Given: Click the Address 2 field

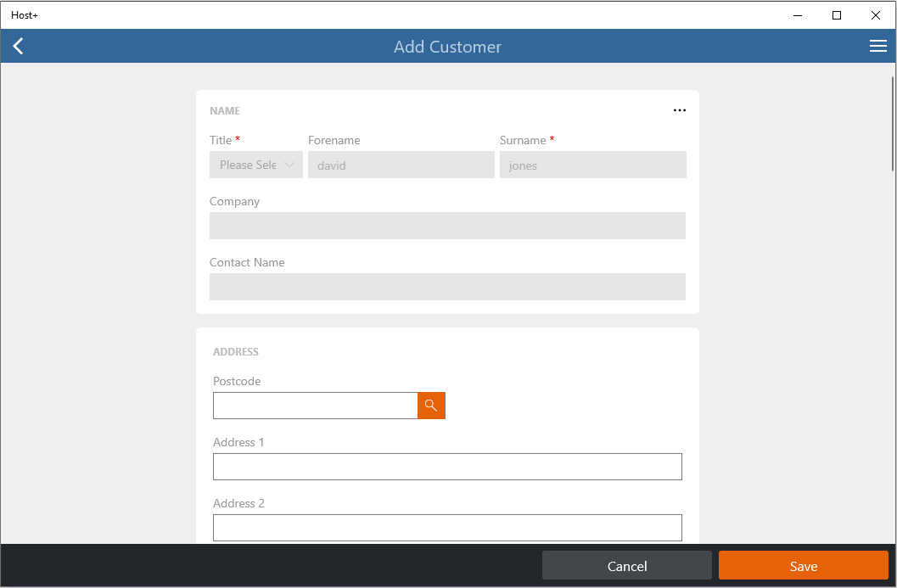Looking at the screenshot, I should pos(447,528).
